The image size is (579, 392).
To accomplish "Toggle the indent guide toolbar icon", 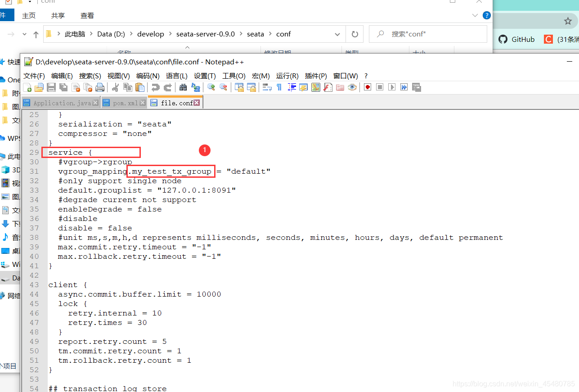I will [292, 87].
